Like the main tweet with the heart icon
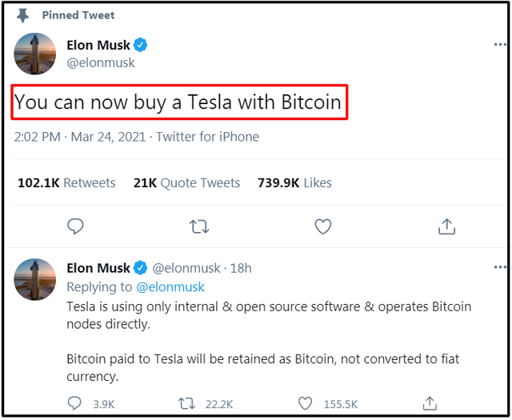Image resolution: width=512 pixels, height=420 pixels. [x=322, y=226]
